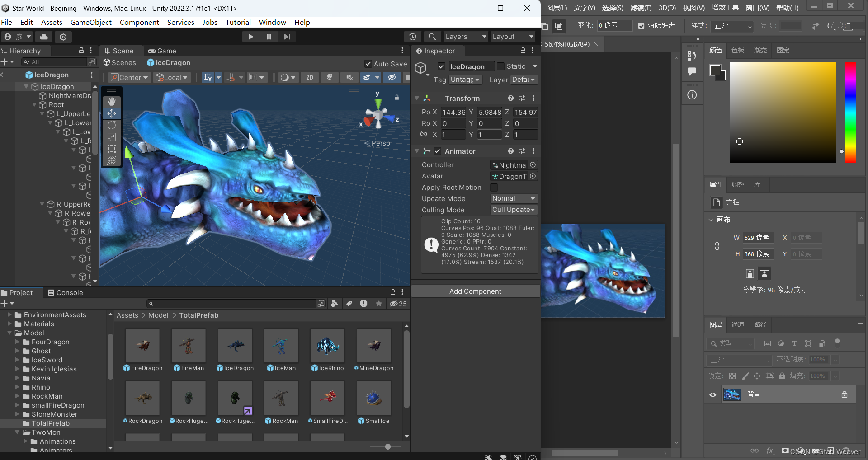Select the Rect tool in Scene toolbar
The height and width of the screenshot is (460, 868).
point(112,149)
